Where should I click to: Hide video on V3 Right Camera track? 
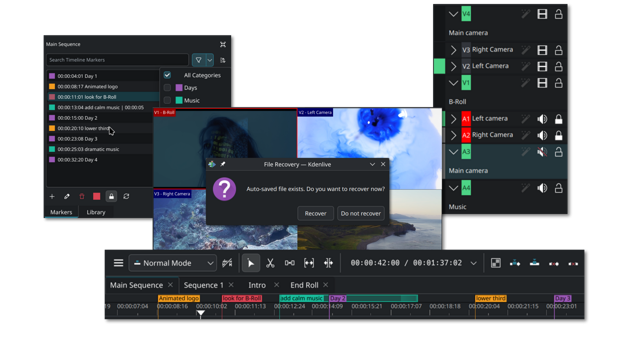pyautogui.click(x=542, y=50)
